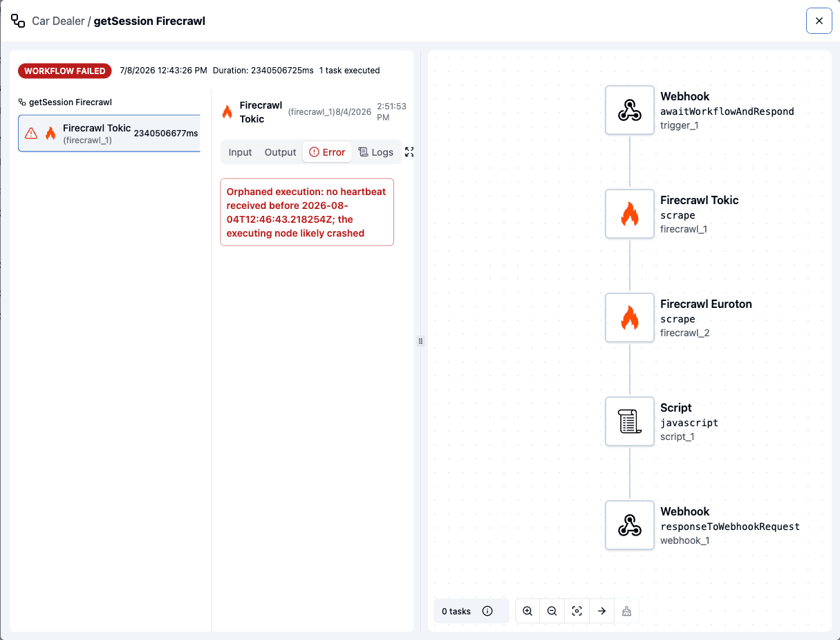
Task: Select the Firecrawl Tokic flame node
Action: click(629, 214)
